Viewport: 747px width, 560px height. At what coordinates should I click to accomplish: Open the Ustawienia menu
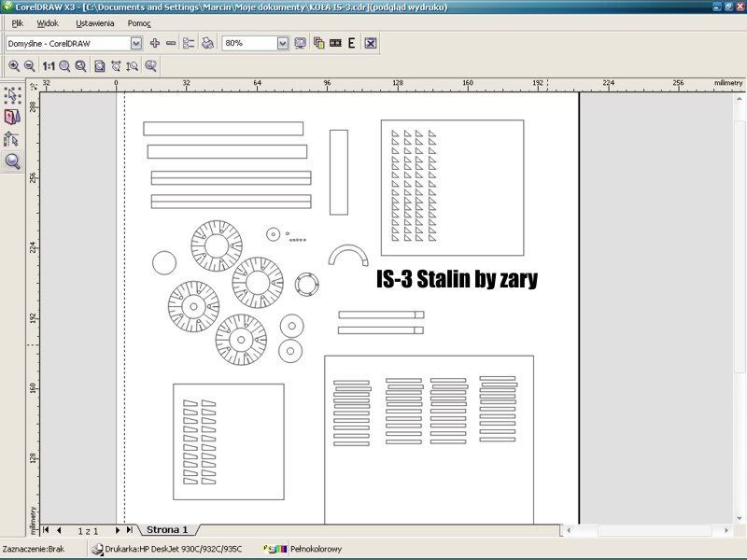[95, 22]
